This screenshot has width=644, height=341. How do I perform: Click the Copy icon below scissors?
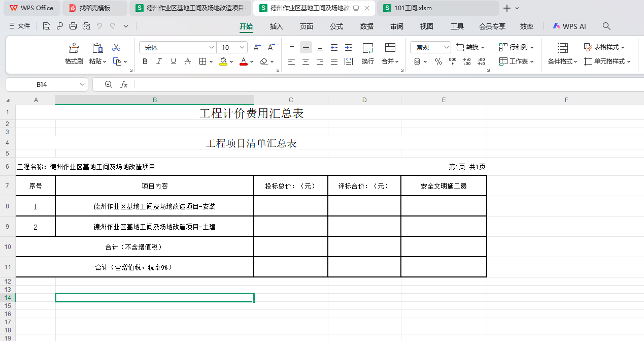click(x=117, y=61)
